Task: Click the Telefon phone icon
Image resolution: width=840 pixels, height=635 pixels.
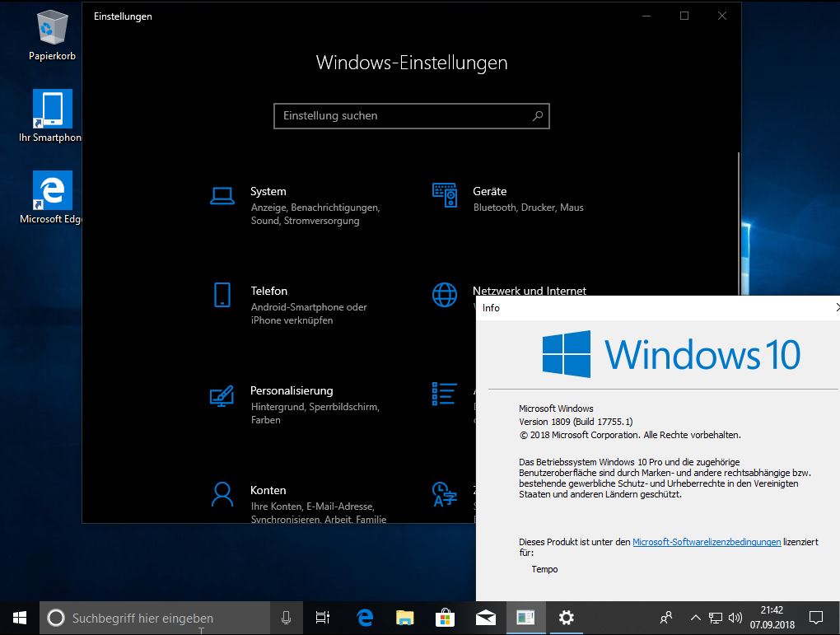Action: tap(222, 295)
